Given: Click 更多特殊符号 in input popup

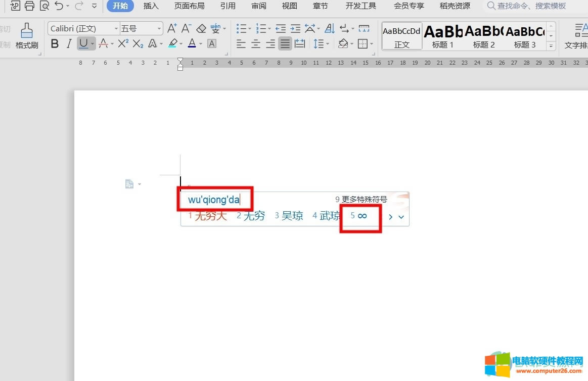Looking at the screenshot, I should (361, 200).
